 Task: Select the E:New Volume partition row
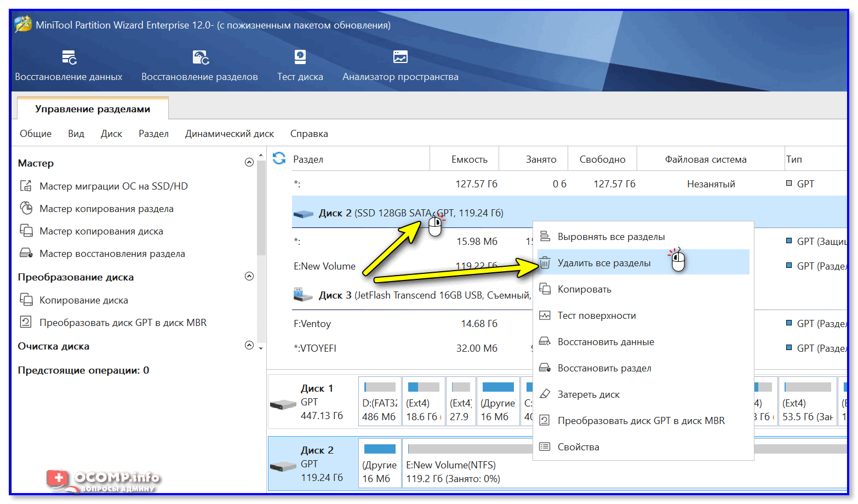412,266
